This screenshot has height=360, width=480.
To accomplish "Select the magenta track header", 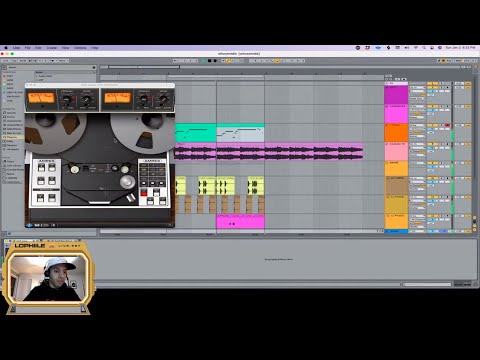I will [396, 95].
